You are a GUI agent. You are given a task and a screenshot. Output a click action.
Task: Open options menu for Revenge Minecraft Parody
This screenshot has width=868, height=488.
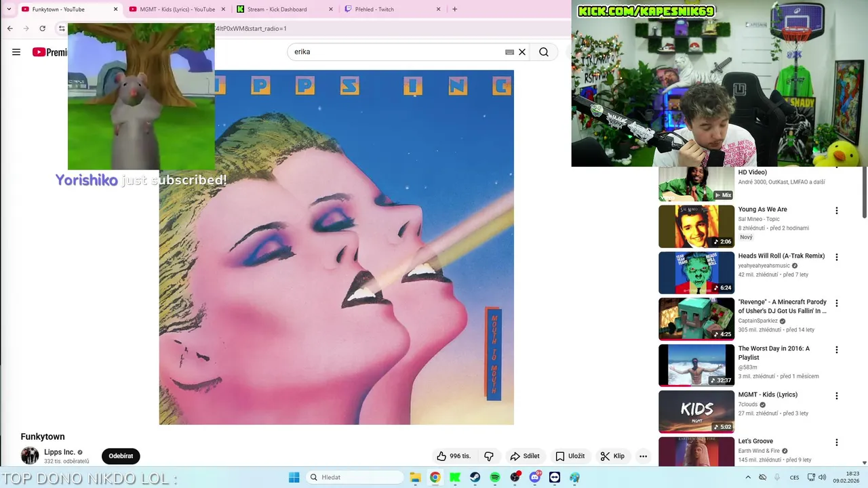point(836,304)
